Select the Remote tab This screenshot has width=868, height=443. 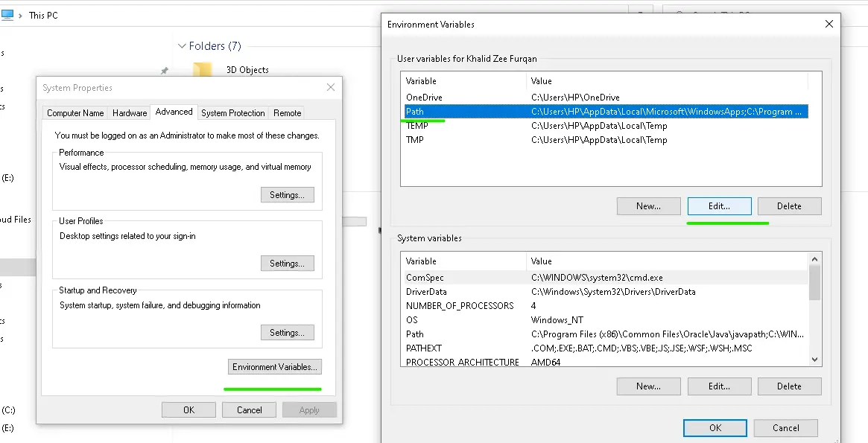click(287, 113)
